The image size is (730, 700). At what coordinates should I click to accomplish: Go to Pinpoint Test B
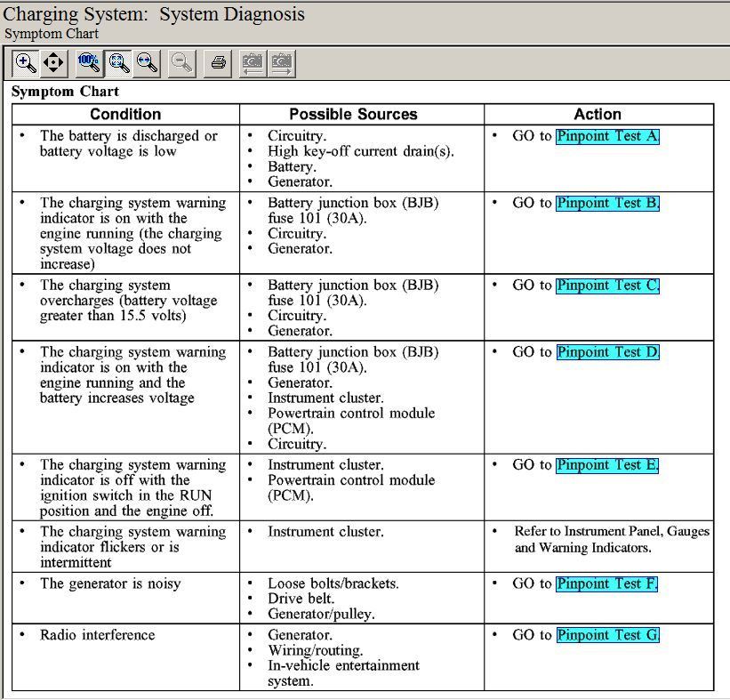pyautogui.click(x=607, y=203)
